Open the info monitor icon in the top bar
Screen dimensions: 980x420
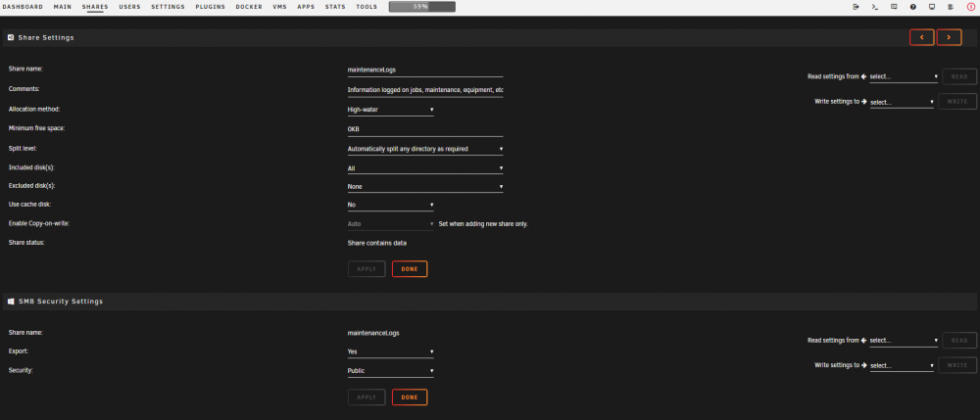[932, 7]
